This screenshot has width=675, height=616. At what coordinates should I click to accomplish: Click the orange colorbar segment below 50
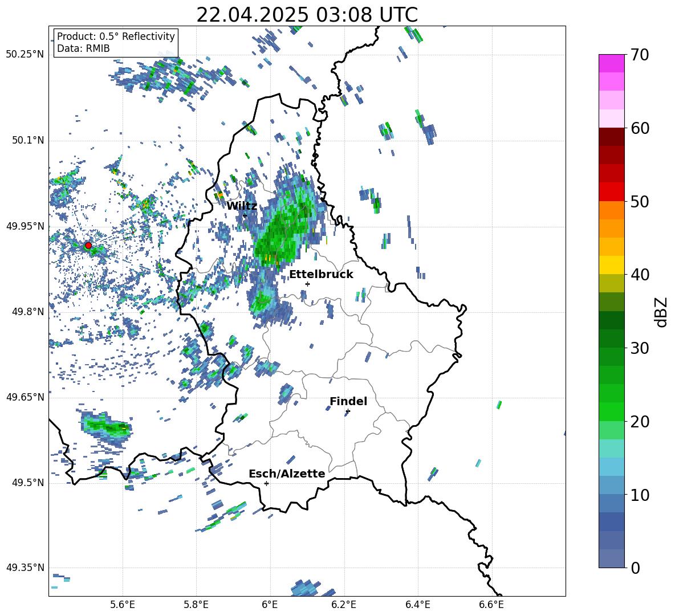click(611, 210)
